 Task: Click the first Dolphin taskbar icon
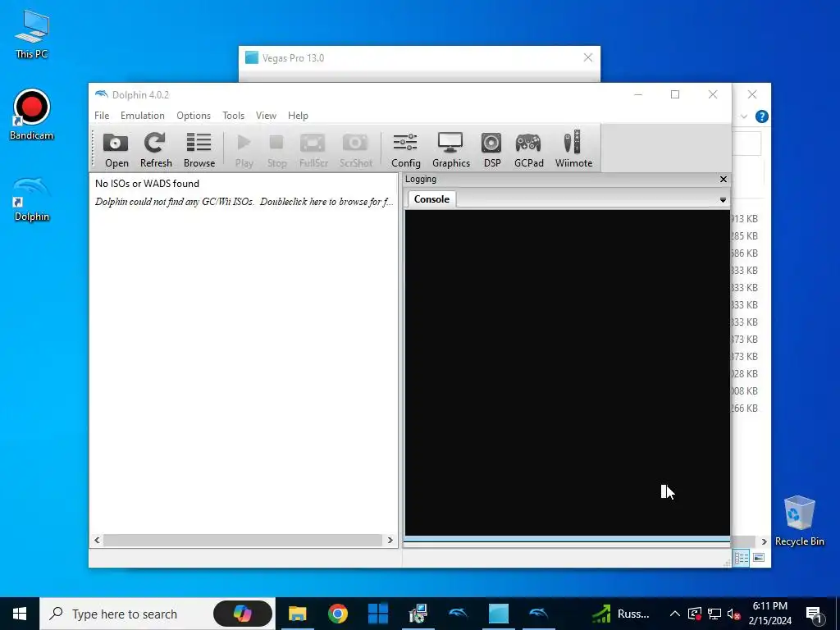[458, 614]
